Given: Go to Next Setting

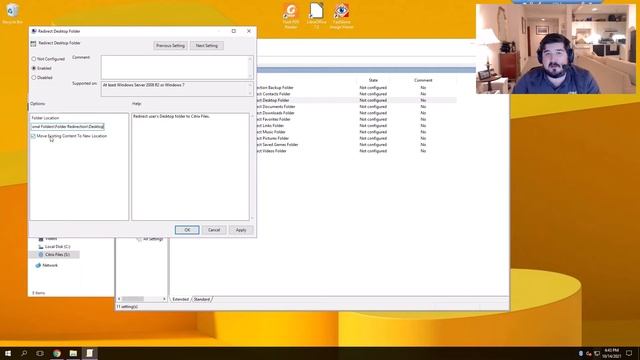Looking at the screenshot, I should (207, 46).
